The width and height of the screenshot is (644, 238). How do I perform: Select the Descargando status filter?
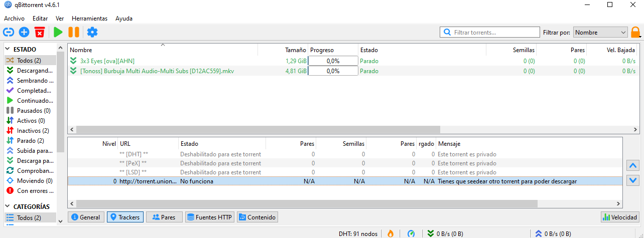[30, 71]
